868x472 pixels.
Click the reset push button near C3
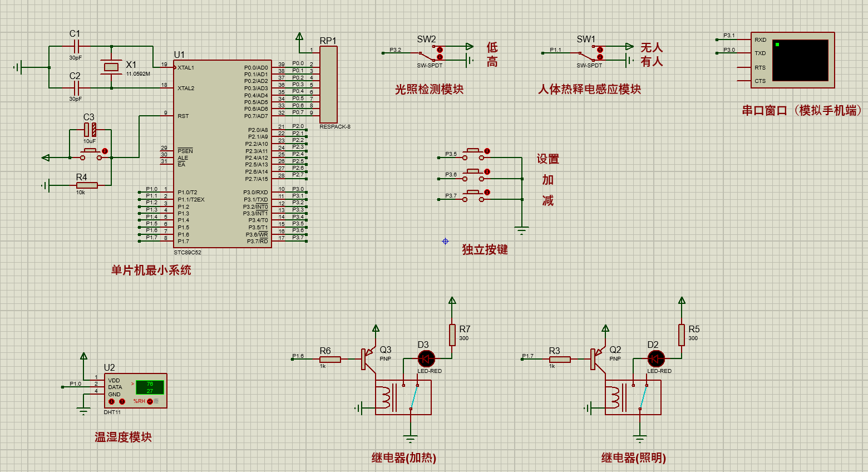coord(105,151)
